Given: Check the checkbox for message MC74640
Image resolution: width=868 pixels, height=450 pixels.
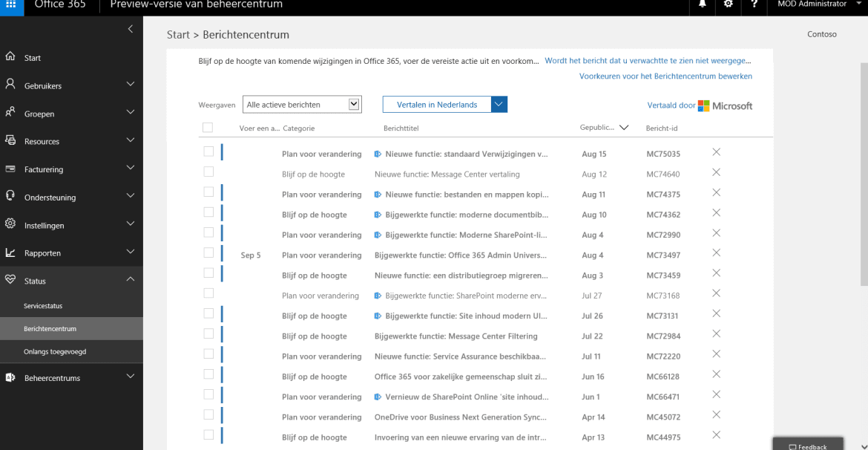Looking at the screenshot, I should point(208,172).
